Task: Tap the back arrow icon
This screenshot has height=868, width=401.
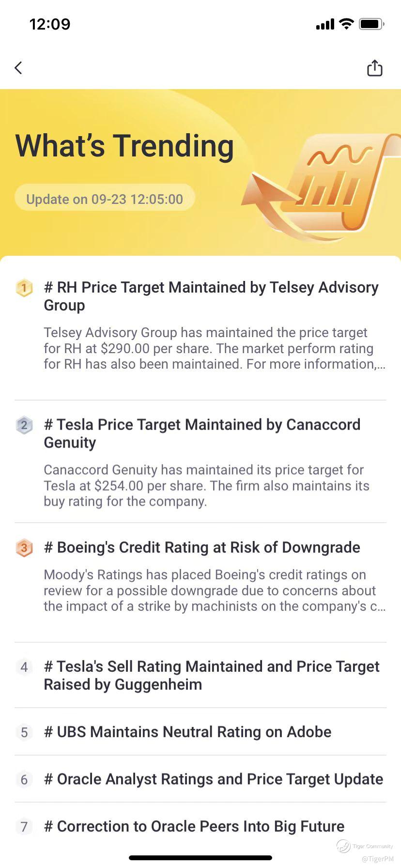Action: coord(18,68)
